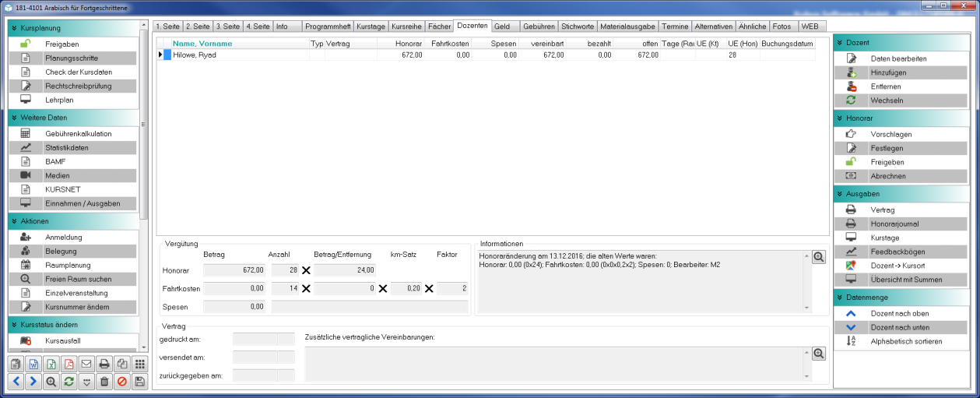Collapse the Ausgaben panel on the right

pos(840,193)
